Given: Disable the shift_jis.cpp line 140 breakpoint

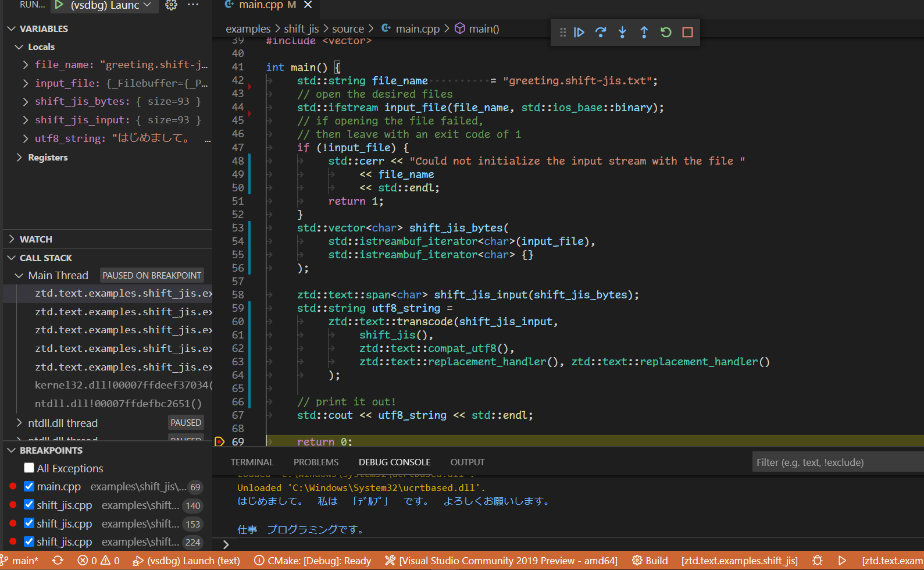Looking at the screenshot, I should [x=29, y=505].
